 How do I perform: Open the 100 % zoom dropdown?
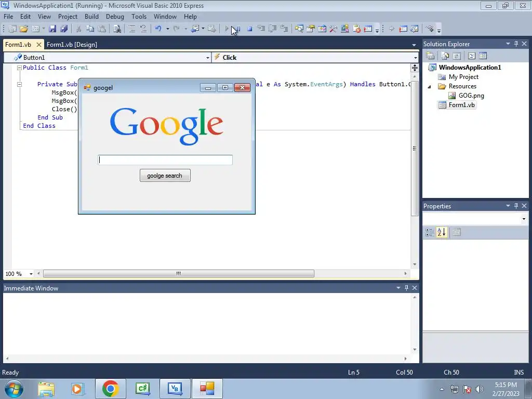[x=31, y=274]
